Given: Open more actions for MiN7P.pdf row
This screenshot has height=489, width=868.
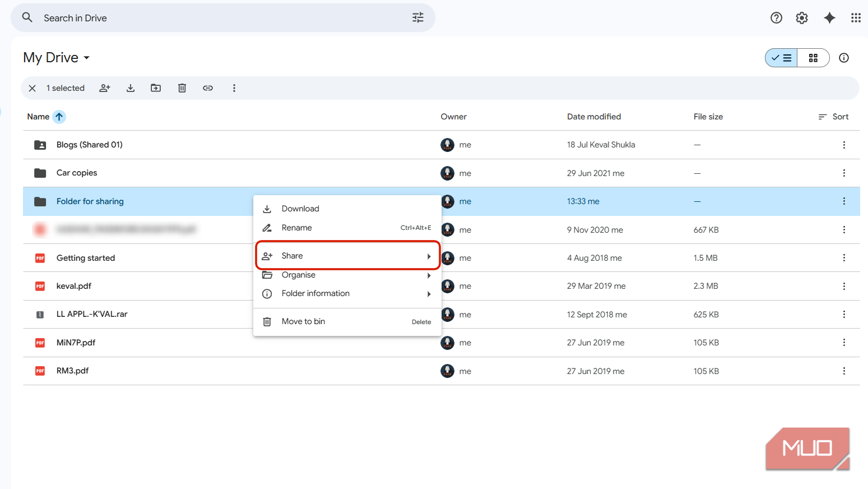Looking at the screenshot, I should pyautogui.click(x=844, y=342).
